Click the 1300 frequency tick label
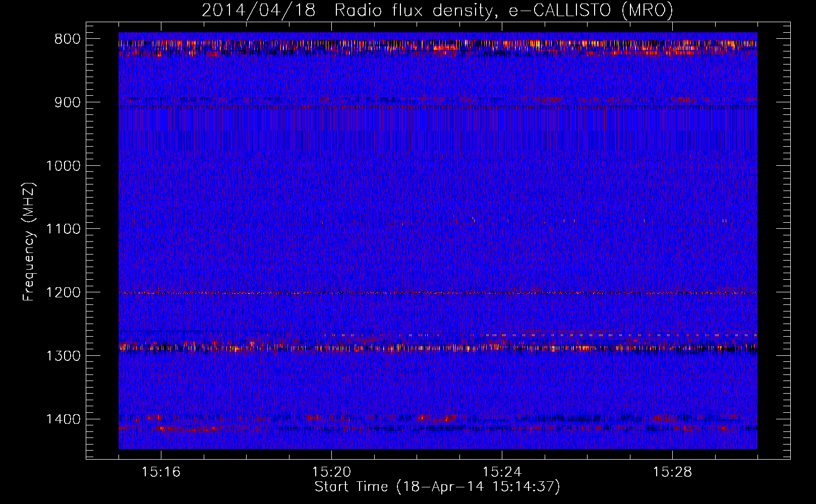816x504 pixels. [x=63, y=356]
